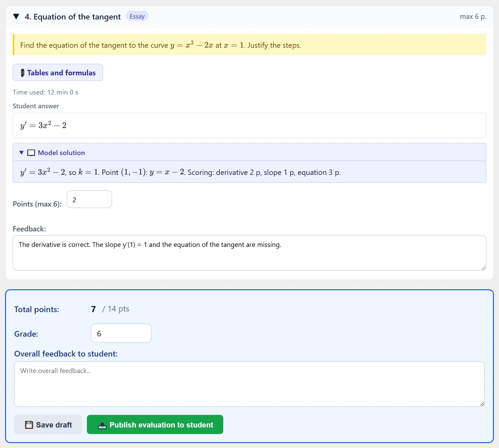Click the Essay tag badge

(x=137, y=16)
